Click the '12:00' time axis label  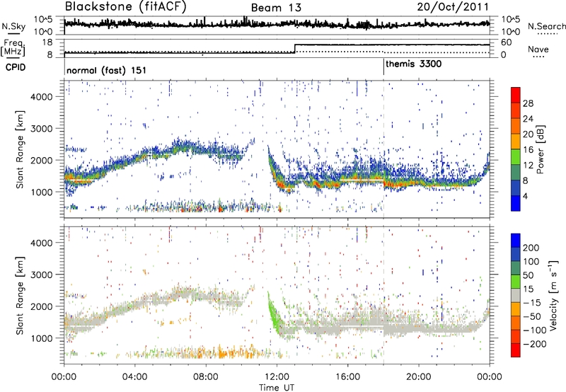pos(277,377)
